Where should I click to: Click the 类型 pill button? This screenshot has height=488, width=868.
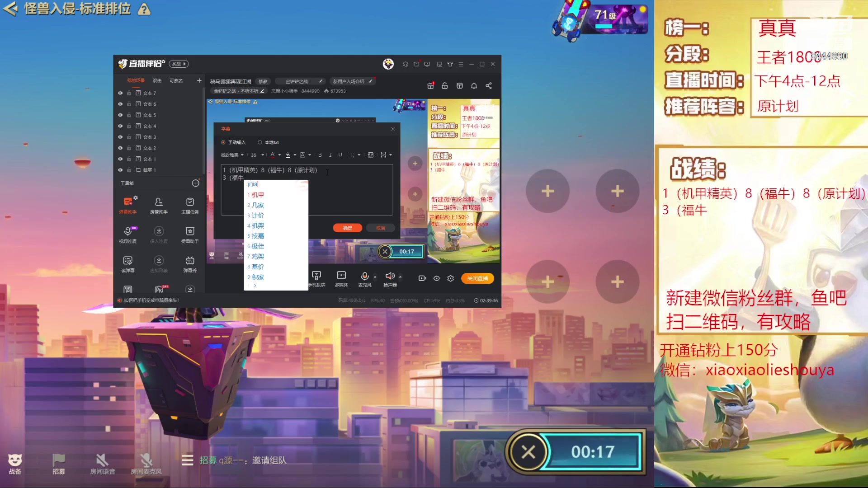point(179,64)
